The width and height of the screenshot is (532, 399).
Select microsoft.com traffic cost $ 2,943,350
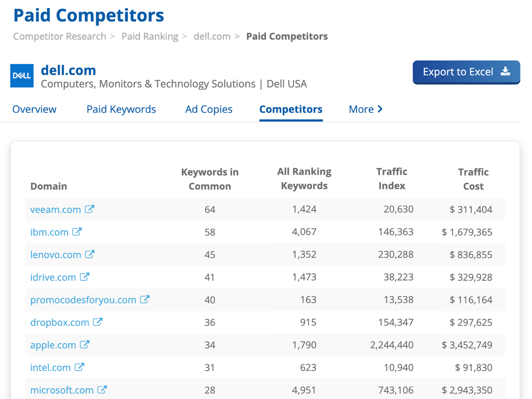coord(467,390)
